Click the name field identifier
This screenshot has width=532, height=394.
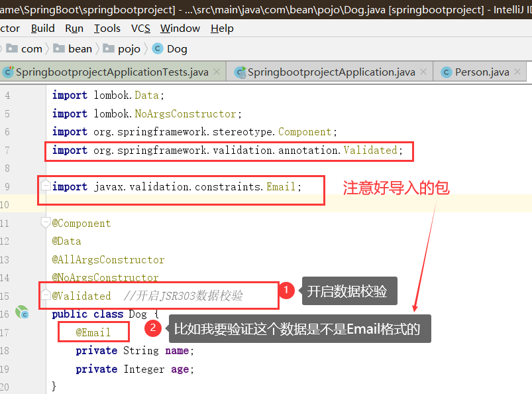point(177,350)
